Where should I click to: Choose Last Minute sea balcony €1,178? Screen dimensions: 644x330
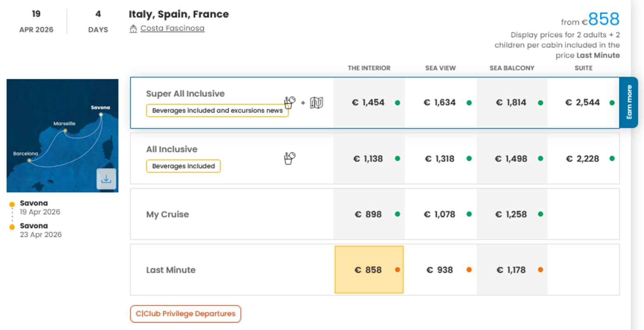511,270
